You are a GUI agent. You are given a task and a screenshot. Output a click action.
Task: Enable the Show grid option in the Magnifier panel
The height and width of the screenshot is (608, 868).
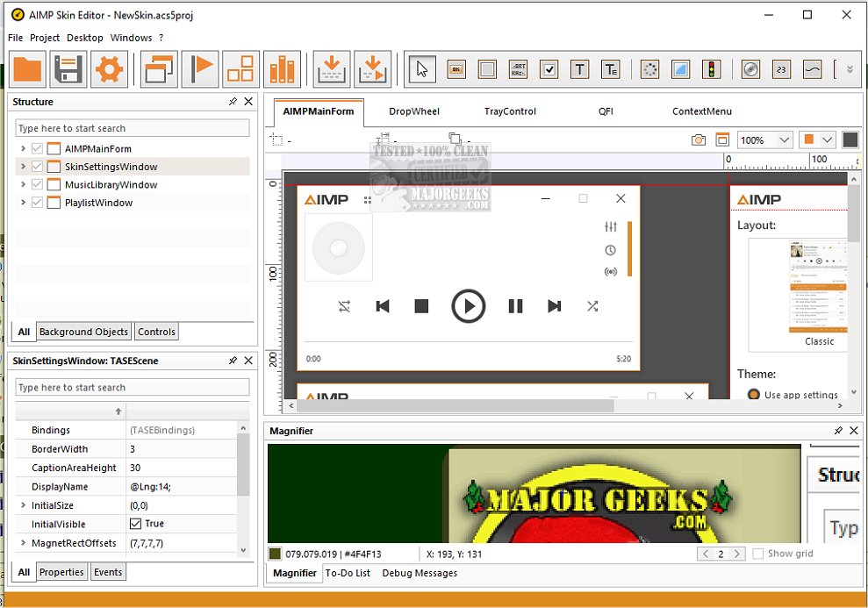tap(757, 553)
